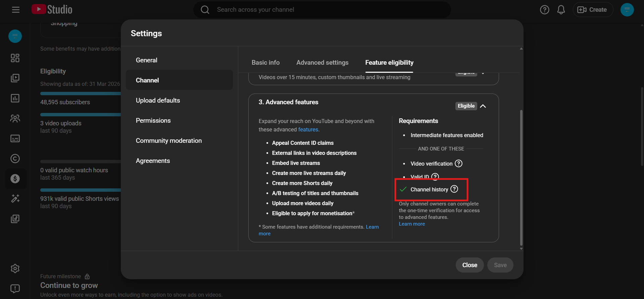
Task: Open the Analytics icon in sidebar
Action: [15, 98]
